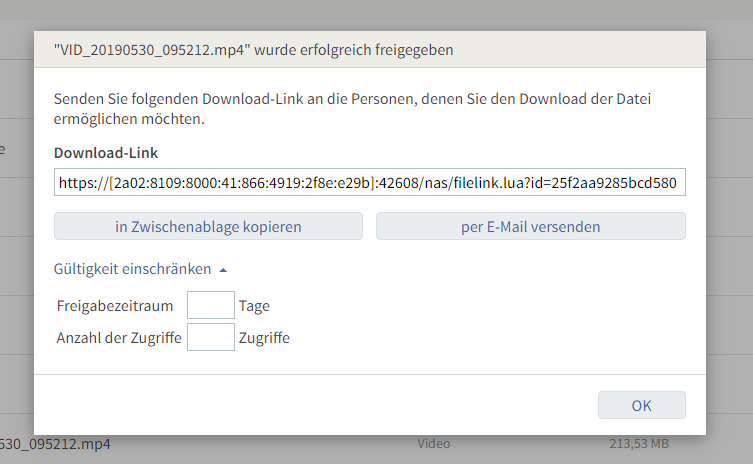Image resolution: width=753 pixels, height=464 pixels.
Task: Focus the Anzahl der Zugriffe field
Action: [211, 337]
